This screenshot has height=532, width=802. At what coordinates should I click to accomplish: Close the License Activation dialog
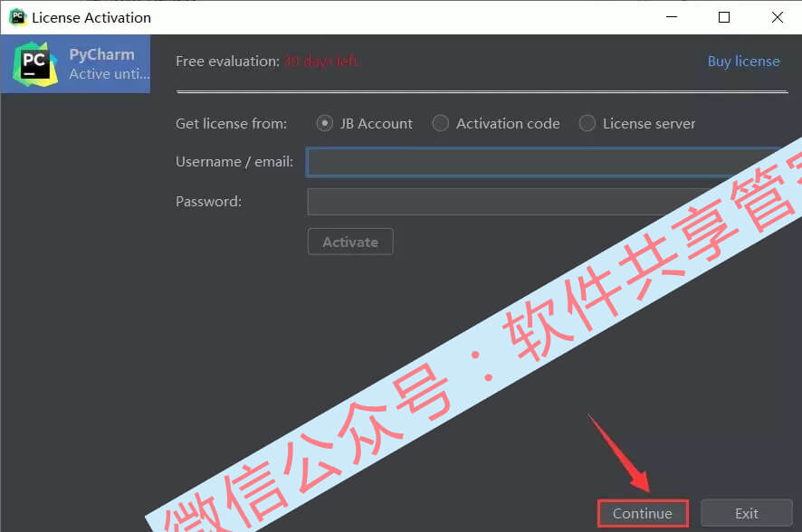coord(777,17)
